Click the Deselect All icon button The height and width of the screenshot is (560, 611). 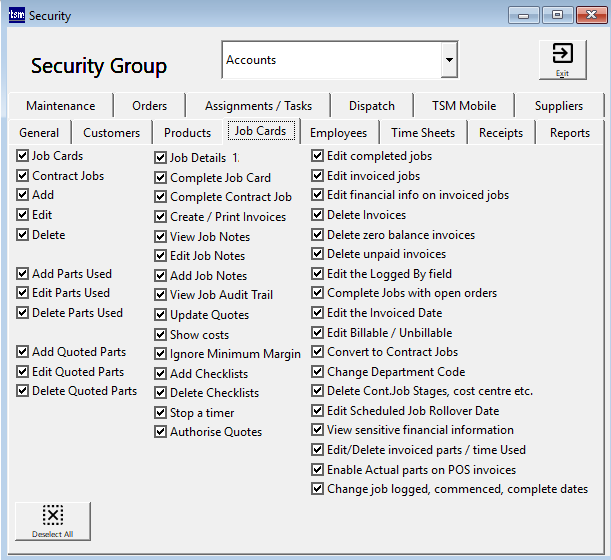(53, 520)
